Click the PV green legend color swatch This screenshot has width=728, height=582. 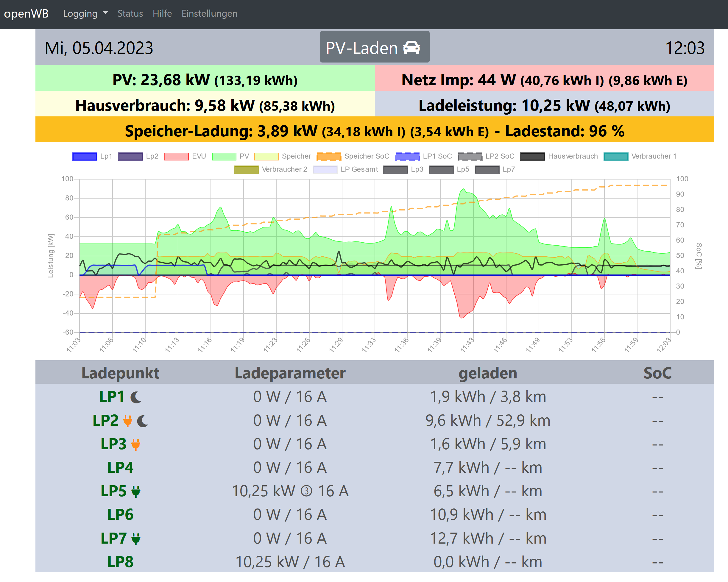click(224, 156)
